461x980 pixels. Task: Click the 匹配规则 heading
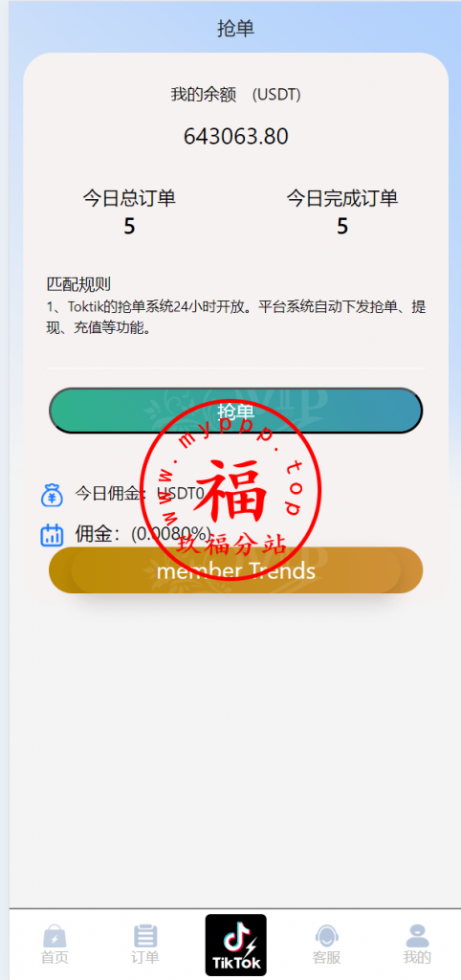(78, 284)
